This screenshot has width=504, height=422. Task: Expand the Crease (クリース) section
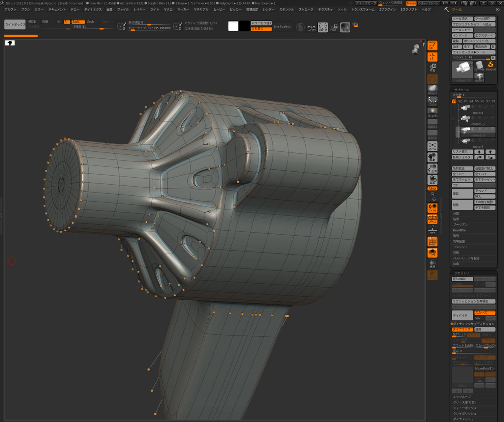point(464,402)
